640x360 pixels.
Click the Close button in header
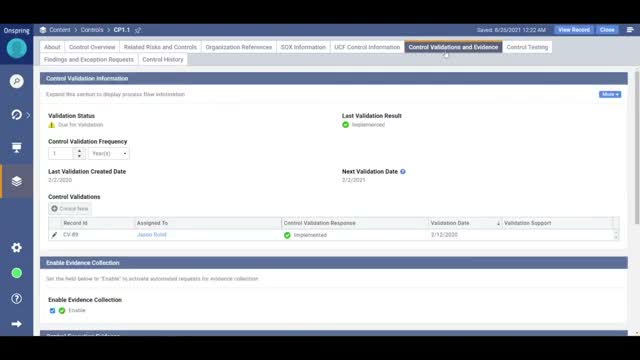(x=607, y=30)
